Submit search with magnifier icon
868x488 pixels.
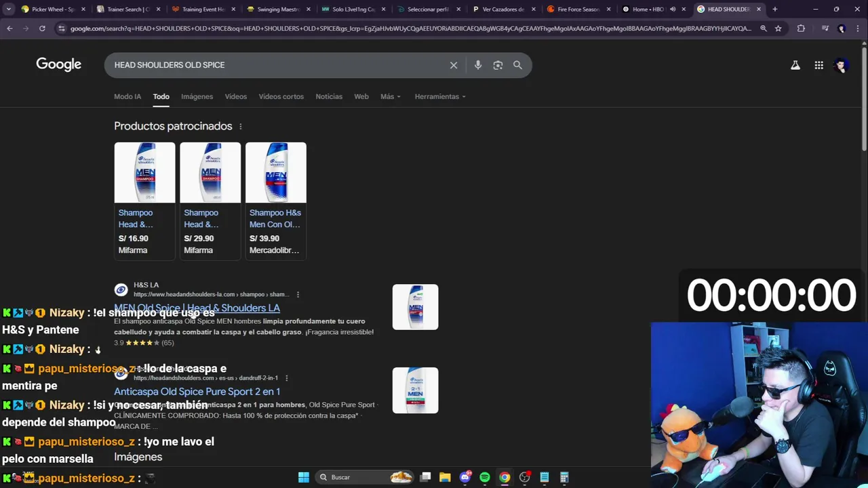tap(517, 65)
